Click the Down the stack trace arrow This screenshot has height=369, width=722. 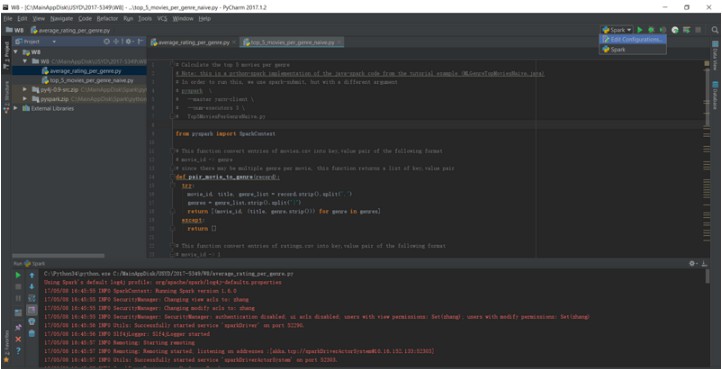[x=32, y=287]
